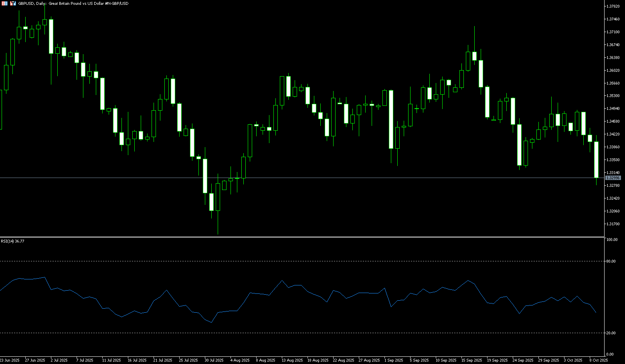Click the red-and-blue grid icon at top-left
Image resolution: width=625 pixels, height=364 pixels.
(x=4, y=3)
